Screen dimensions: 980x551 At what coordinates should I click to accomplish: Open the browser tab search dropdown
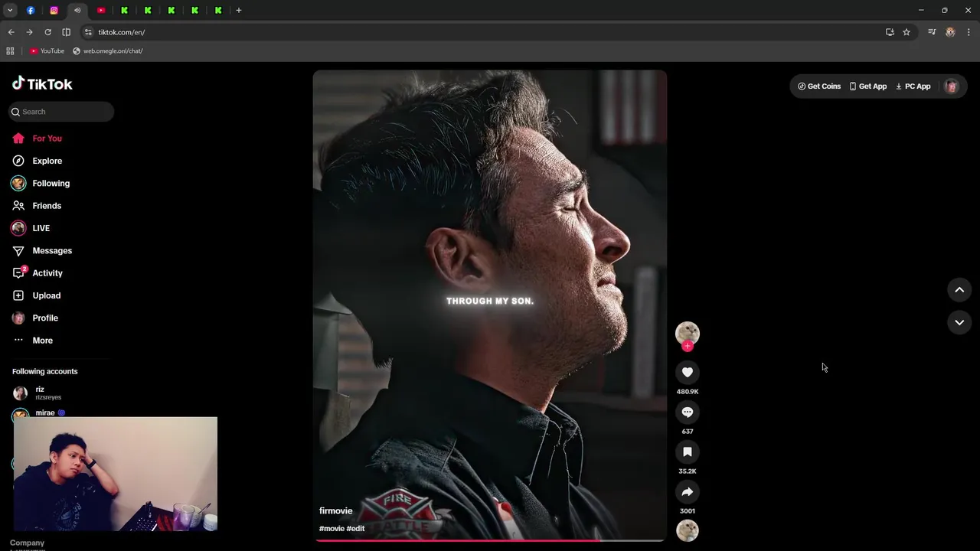click(10, 10)
